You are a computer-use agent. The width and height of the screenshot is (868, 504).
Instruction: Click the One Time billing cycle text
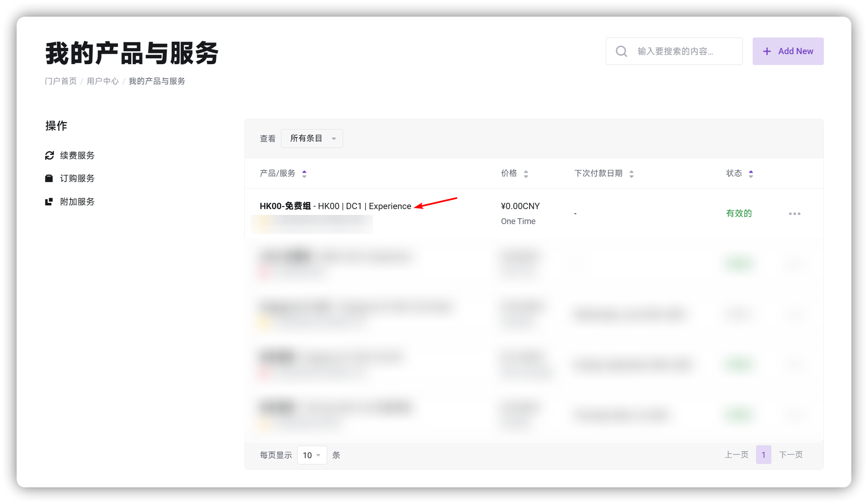[518, 221]
